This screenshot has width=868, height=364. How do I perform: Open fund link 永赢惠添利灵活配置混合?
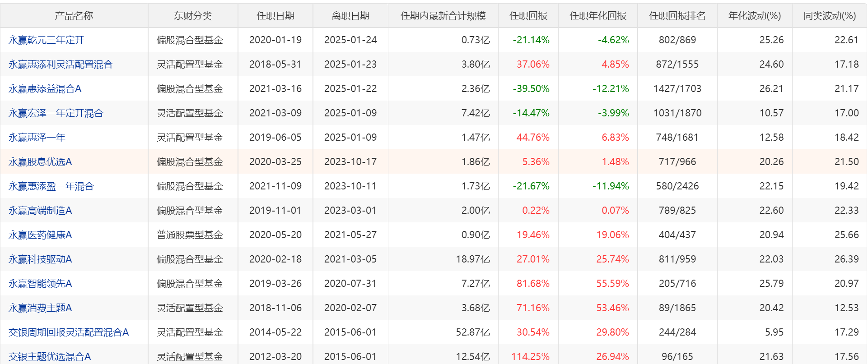coord(61,65)
